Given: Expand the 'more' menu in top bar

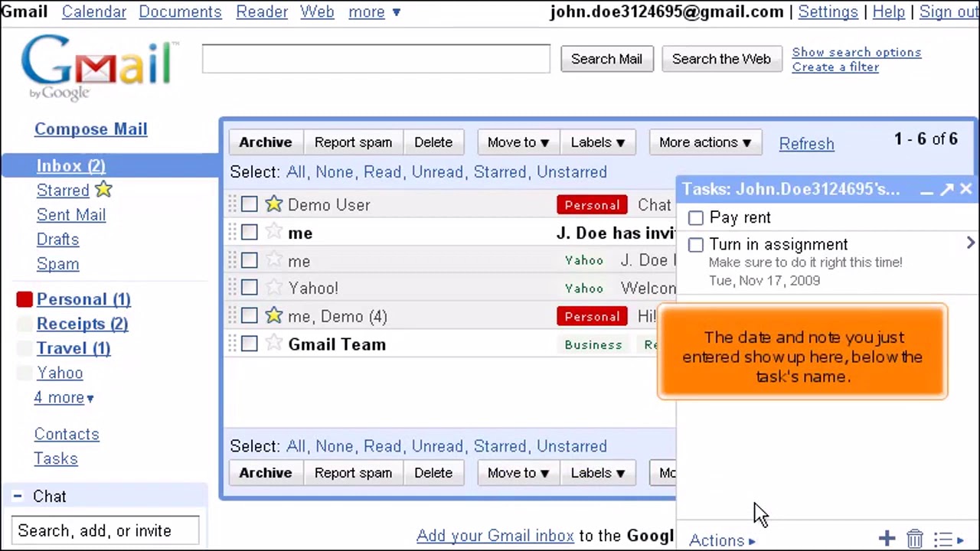Looking at the screenshot, I should 374,12.
